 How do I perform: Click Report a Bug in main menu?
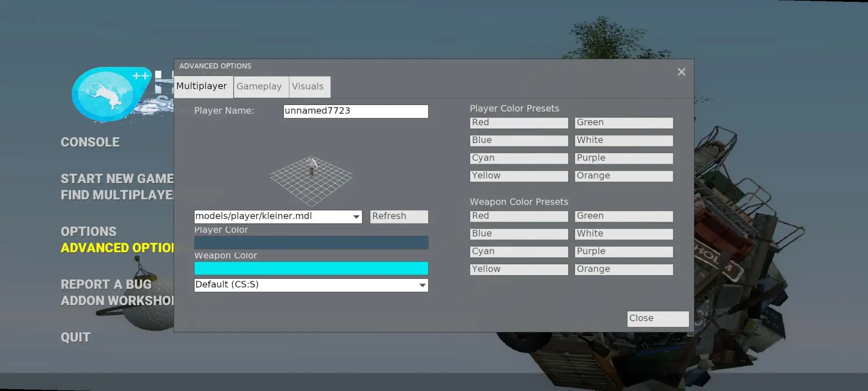coord(106,284)
